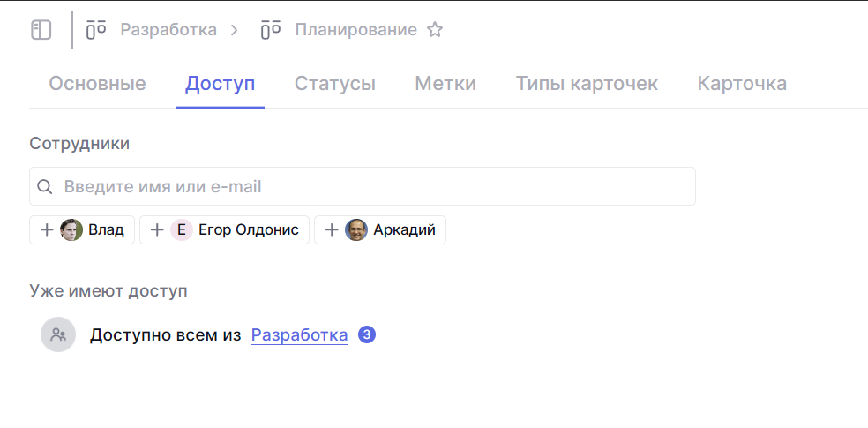Image resolution: width=868 pixels, height=428 pixels.
Task: Focus the name or e-mail search field
Action: point(370,187)
